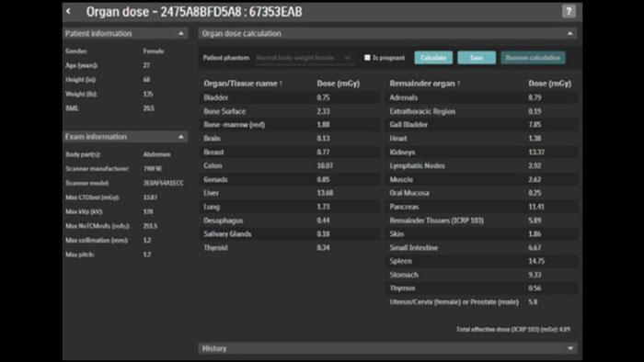Select the Uterus/Cervix or Prostate row
Screen dimensions: 644x362
[x=482, y=302]
